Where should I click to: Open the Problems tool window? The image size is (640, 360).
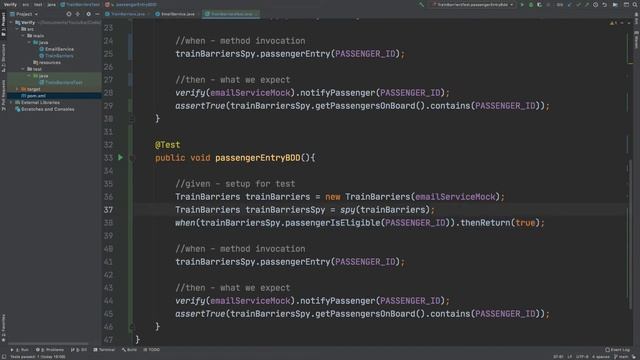[50, 350]
